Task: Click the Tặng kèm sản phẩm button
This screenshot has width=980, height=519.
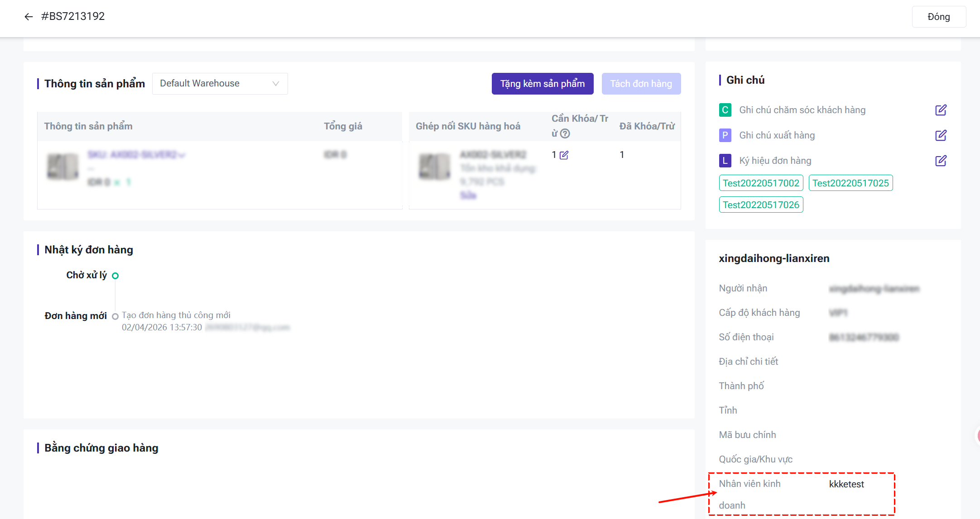Action: (542, 84)
